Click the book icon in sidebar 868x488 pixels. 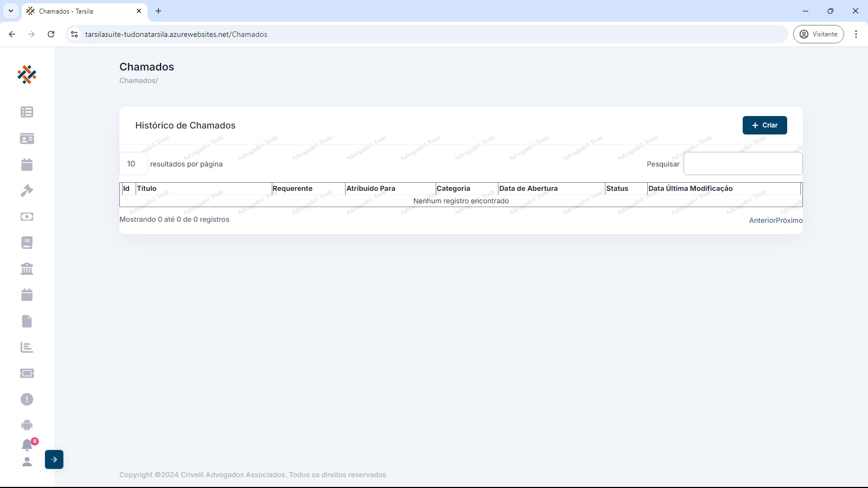click(x=27, y=243)
